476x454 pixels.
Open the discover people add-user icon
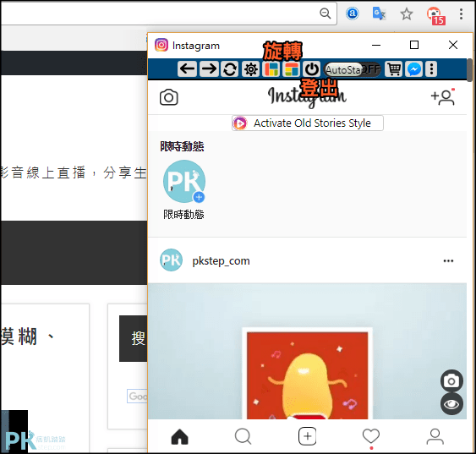[x=443, y=97]
